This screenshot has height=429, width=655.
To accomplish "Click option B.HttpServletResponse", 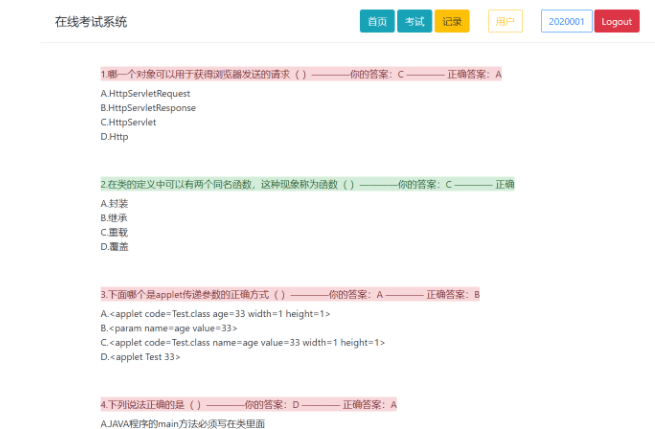I will [x=148, y=108].
